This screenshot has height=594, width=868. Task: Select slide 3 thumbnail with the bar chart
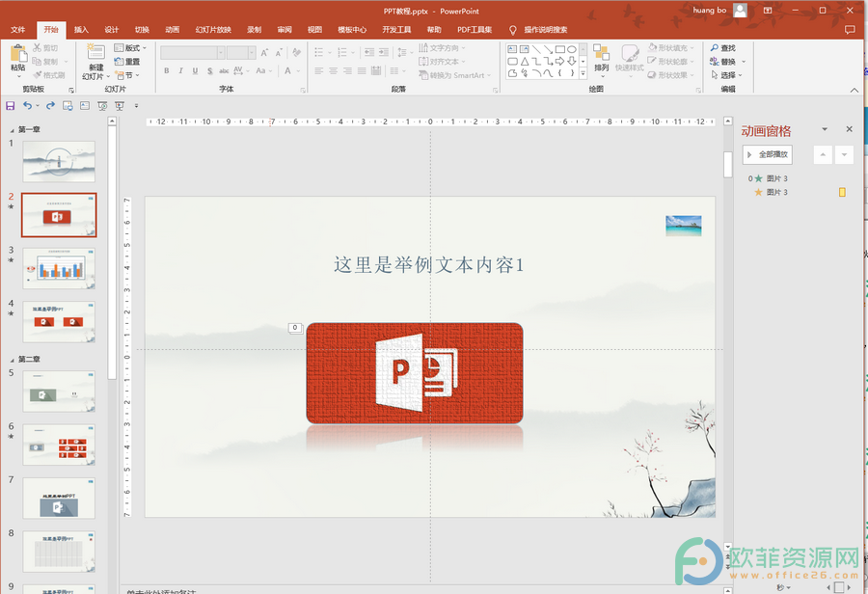tap(59, 268)
